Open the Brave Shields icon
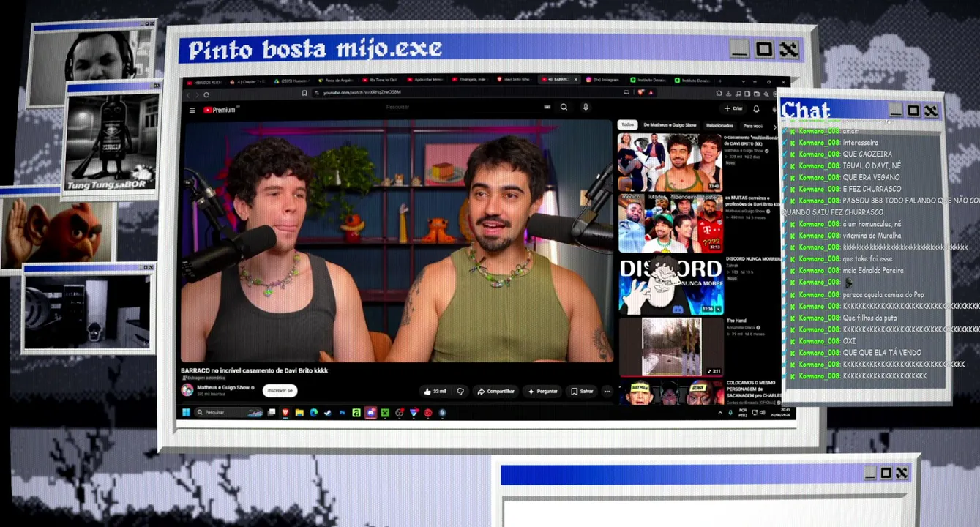980x527 pixels. click(x=640, y=92)
